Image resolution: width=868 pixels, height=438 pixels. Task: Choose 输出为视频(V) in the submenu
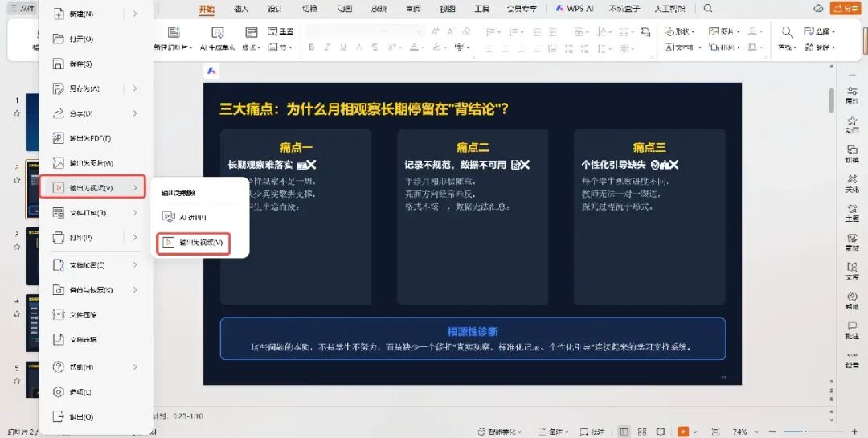coord(194,243)
